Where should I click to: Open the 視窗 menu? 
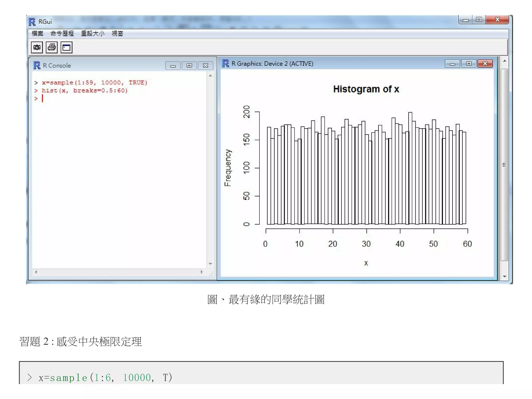click(x=117, y=34)
